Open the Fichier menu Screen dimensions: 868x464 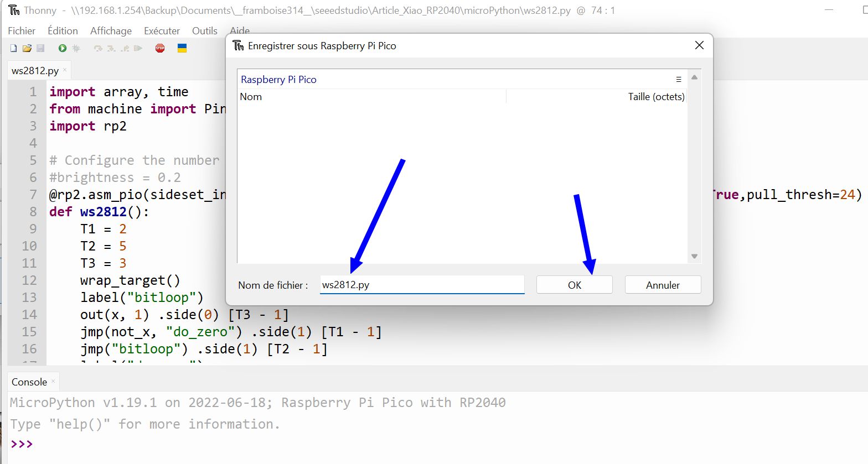22,31
